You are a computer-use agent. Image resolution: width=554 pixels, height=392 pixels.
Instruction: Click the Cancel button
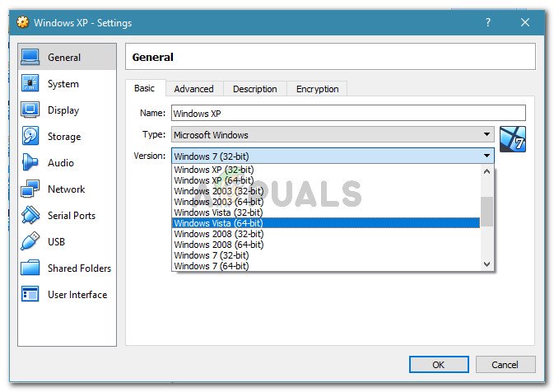[x=505, y=365]
